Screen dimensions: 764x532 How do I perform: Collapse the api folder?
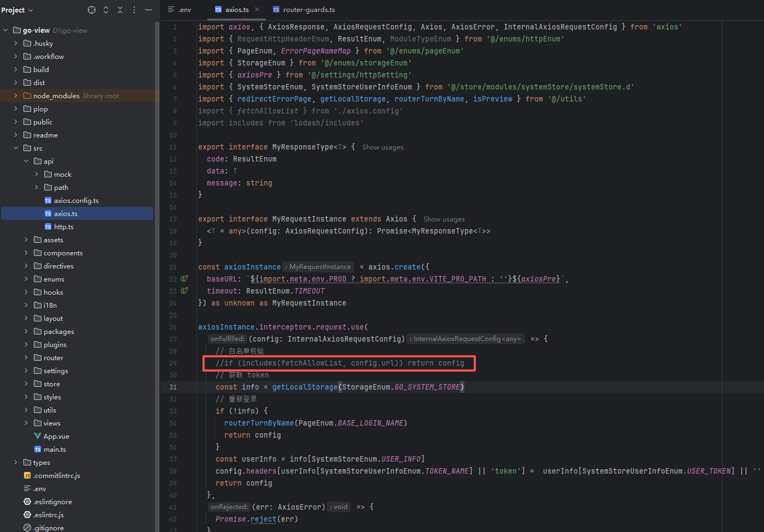(26, 162)
